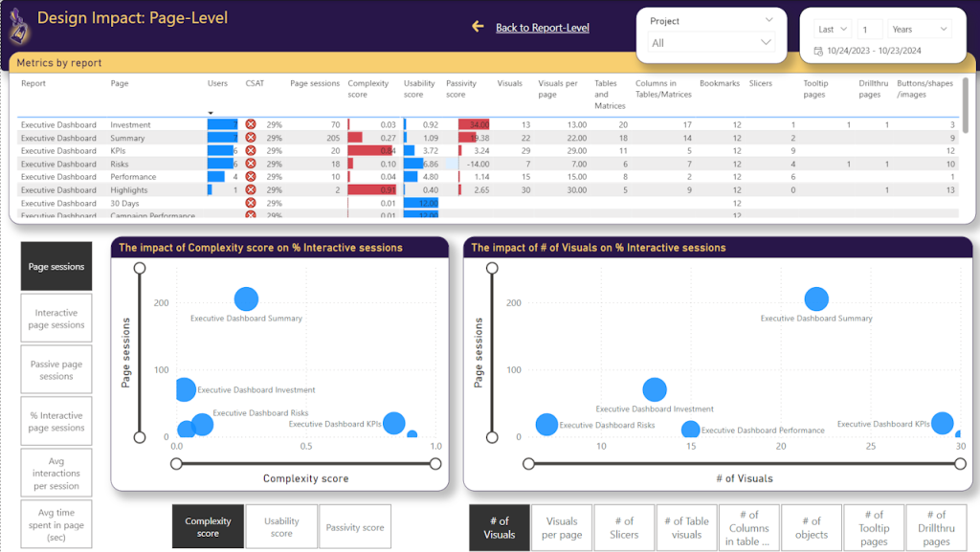Click the Passivity score button
Screen dimensions: 980x552
pyautogui.click(x=355, y=527)
